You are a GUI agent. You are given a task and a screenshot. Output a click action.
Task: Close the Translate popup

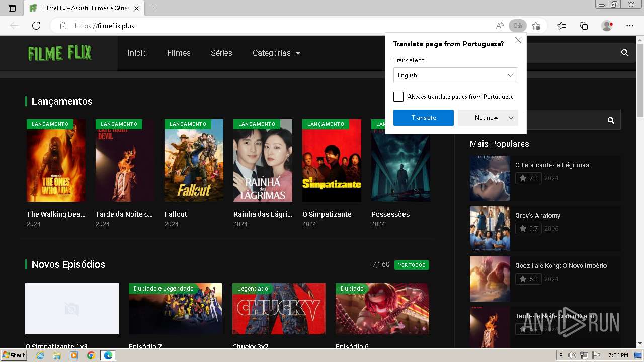tap(518, 40)
